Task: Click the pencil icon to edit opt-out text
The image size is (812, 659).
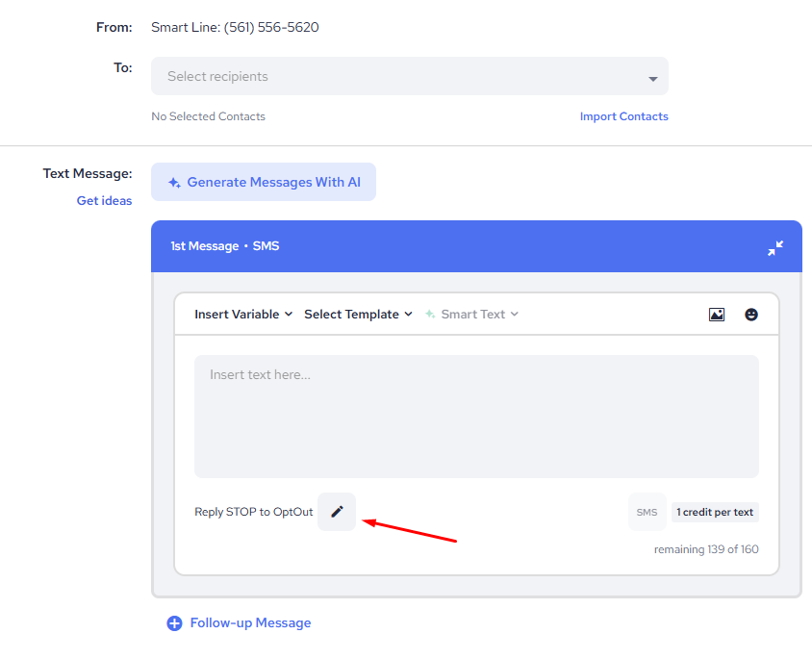Action: tap(337, 512)
